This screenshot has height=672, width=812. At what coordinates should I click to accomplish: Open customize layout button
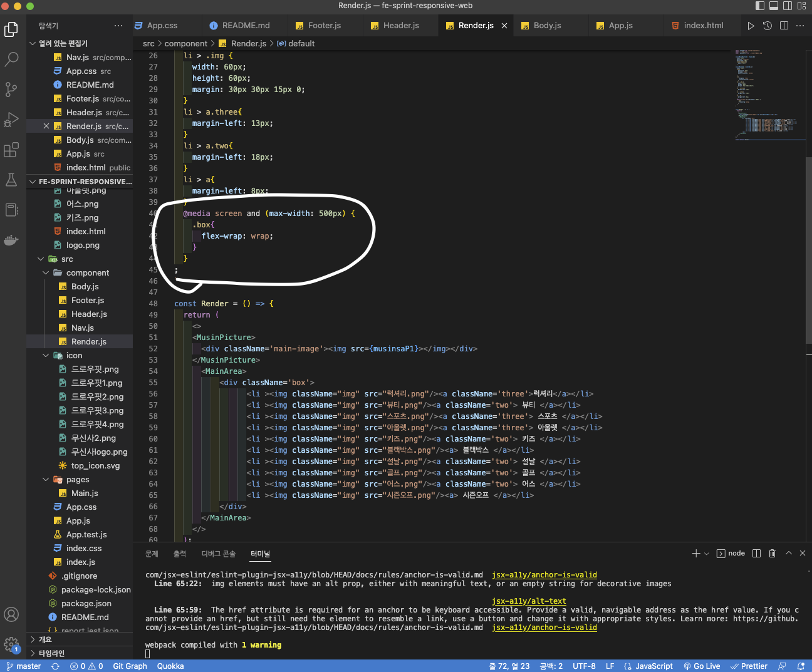coord(802,6)
